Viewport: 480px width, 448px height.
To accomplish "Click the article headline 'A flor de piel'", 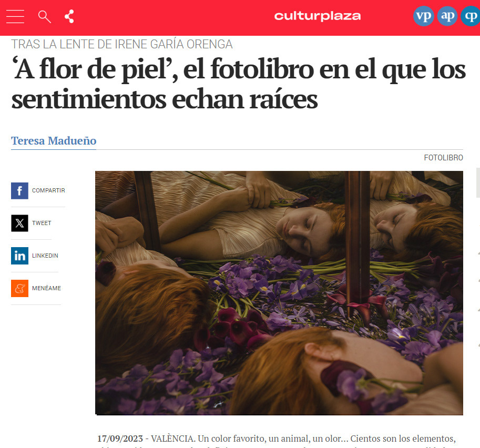I will pos(239,84).
